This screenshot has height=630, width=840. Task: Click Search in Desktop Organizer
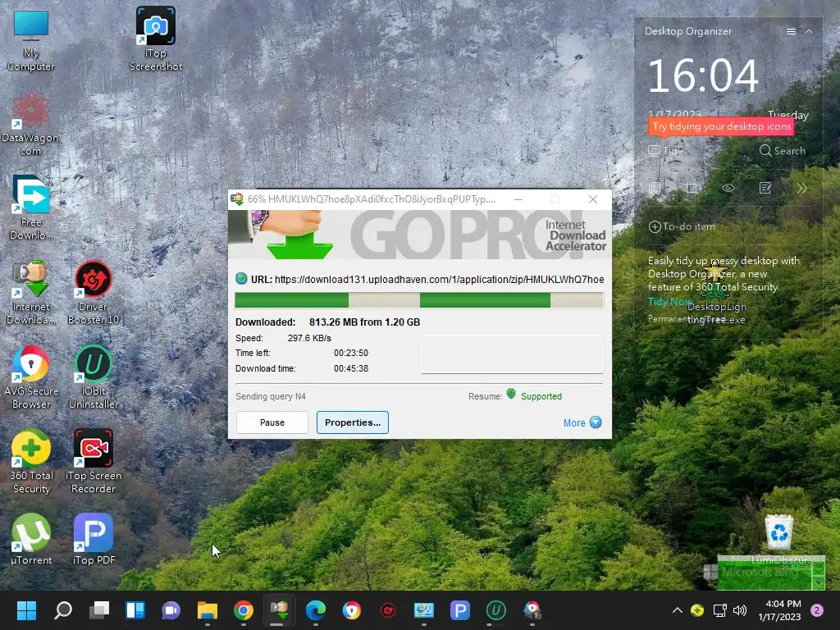pos(782,151)
